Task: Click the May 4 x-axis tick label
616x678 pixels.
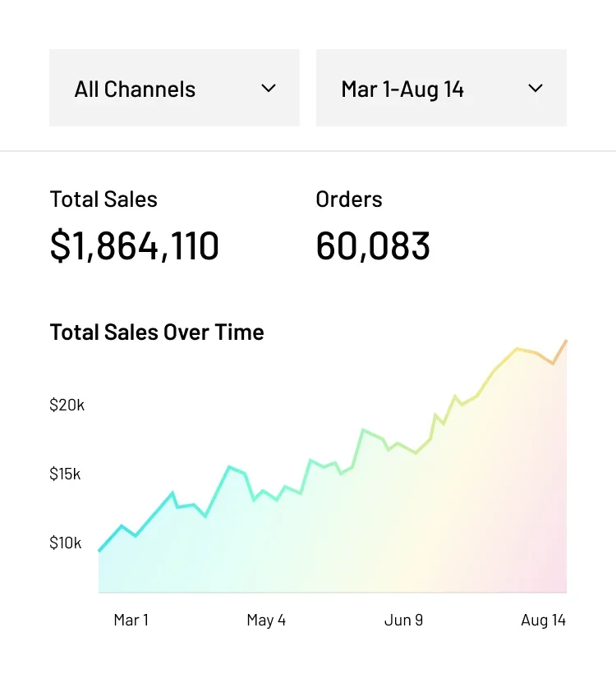Action: pyautogui.click(x=266, y=620)
